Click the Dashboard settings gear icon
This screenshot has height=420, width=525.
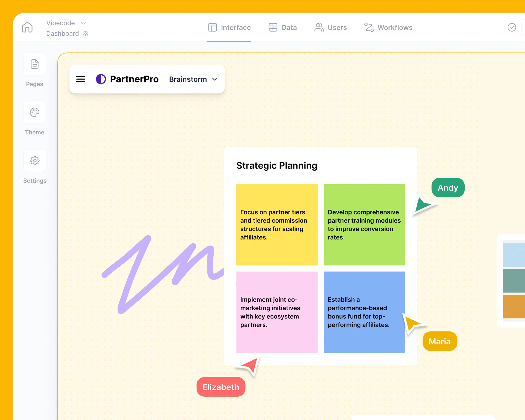86,34
